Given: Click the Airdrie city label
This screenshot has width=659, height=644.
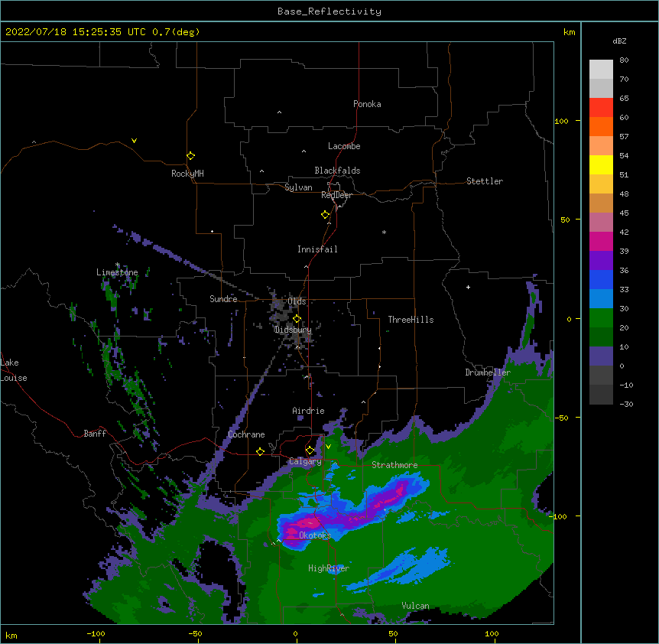Looking at the screenshot, I should (308, 411).
